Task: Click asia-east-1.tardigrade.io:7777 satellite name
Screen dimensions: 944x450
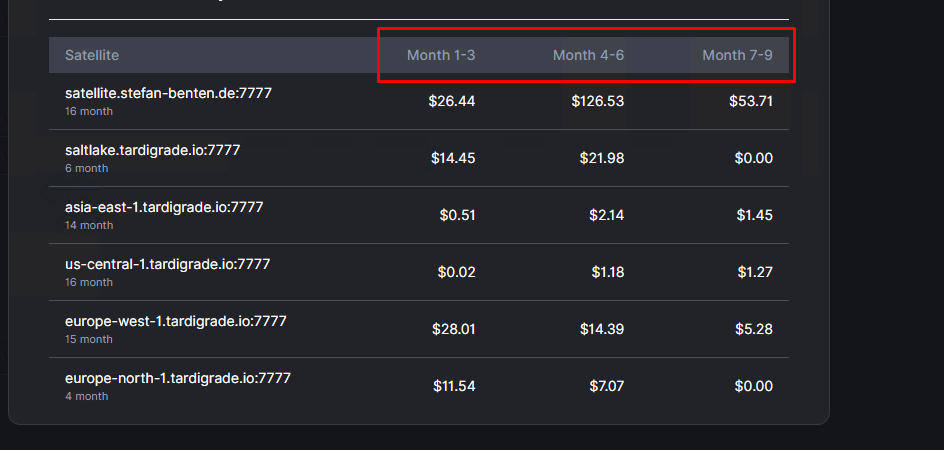Action: point(164,207)
